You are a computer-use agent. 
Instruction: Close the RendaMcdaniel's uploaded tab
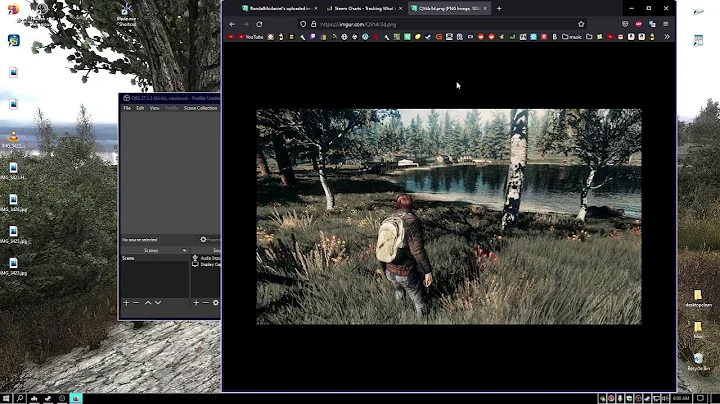pyautogui.click(x=316, y=8)
